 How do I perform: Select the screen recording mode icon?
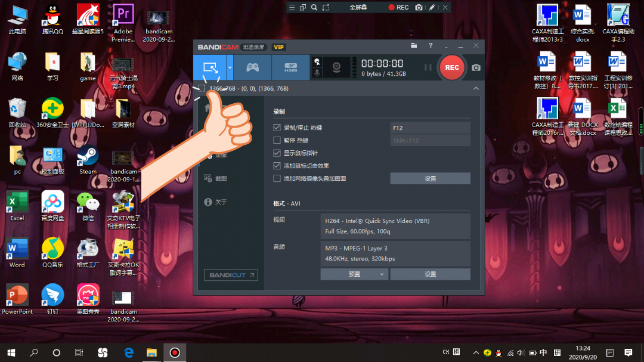coord(210,67)
